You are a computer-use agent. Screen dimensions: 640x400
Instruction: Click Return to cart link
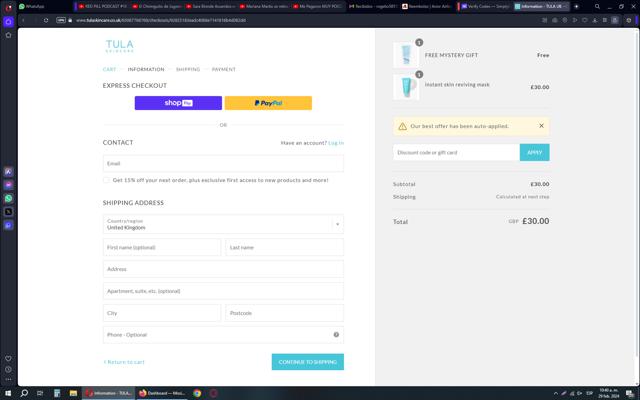pos(124,362)
